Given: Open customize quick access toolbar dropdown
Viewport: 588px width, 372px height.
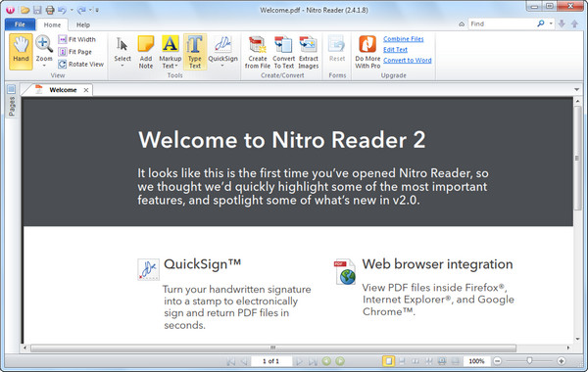Looking at the screenshot, I should click(97, 10).
